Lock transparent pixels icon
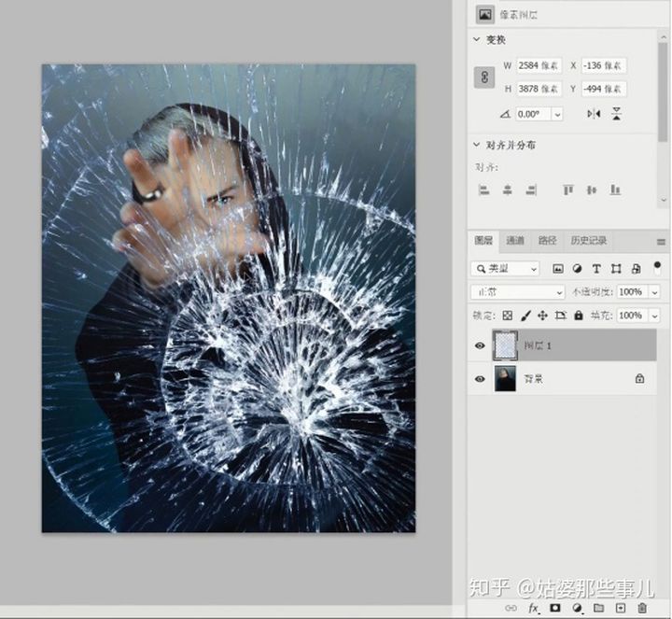The image size is (672, 619). pos(508,316)
